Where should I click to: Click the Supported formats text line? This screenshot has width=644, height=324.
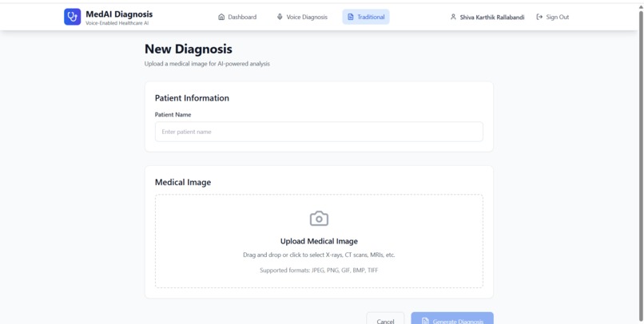click(319, 271)
